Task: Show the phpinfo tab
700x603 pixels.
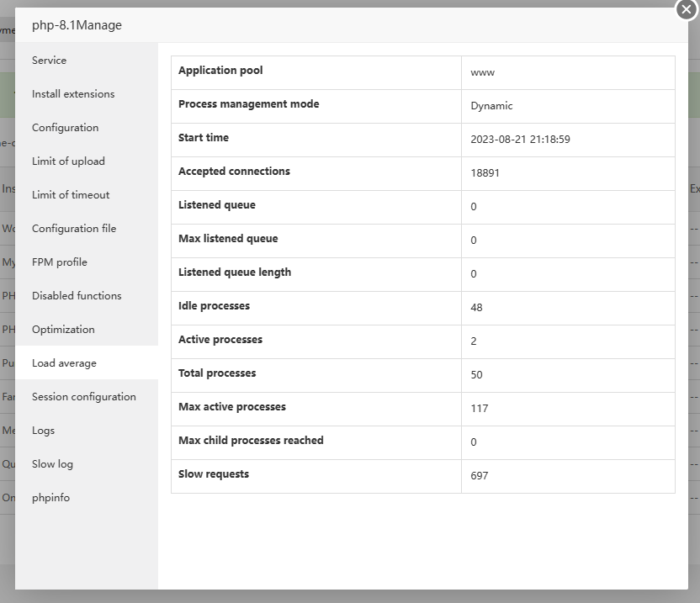Action: click(50, 498)
